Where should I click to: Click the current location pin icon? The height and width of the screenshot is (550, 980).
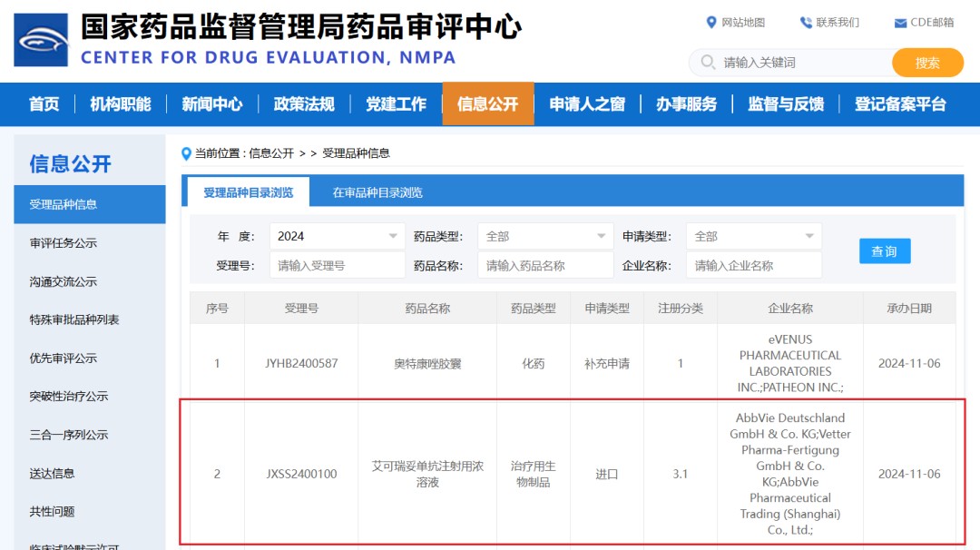click(x=187, y=153)
